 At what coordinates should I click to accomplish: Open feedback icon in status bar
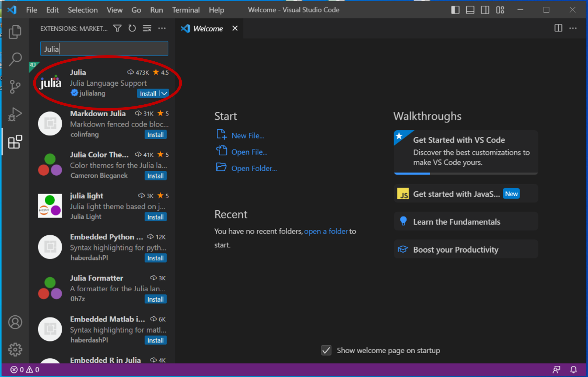[x=556, y=370]
